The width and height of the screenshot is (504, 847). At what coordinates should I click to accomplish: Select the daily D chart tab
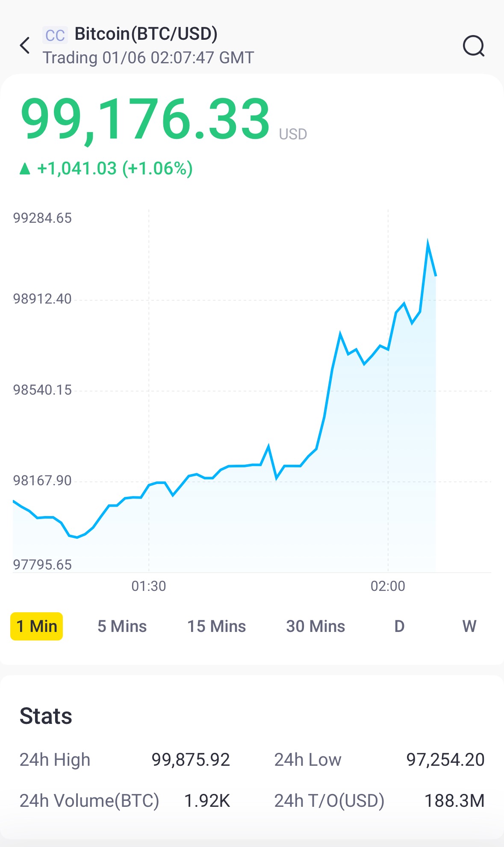pyautogui.click(x=399, y=626)
